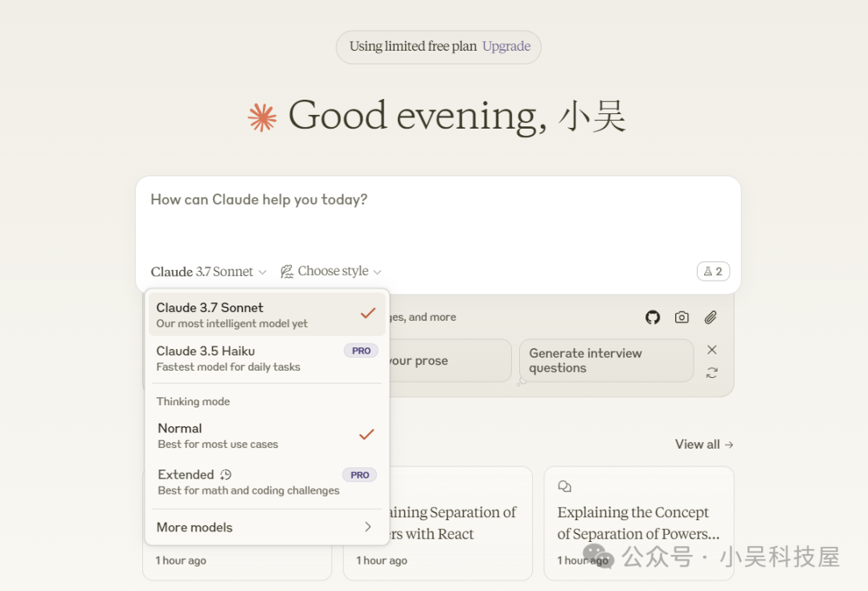Click the Generate interview questions suggestion
This screenshot has height=591, width=868.
click(x=606, y=360)
